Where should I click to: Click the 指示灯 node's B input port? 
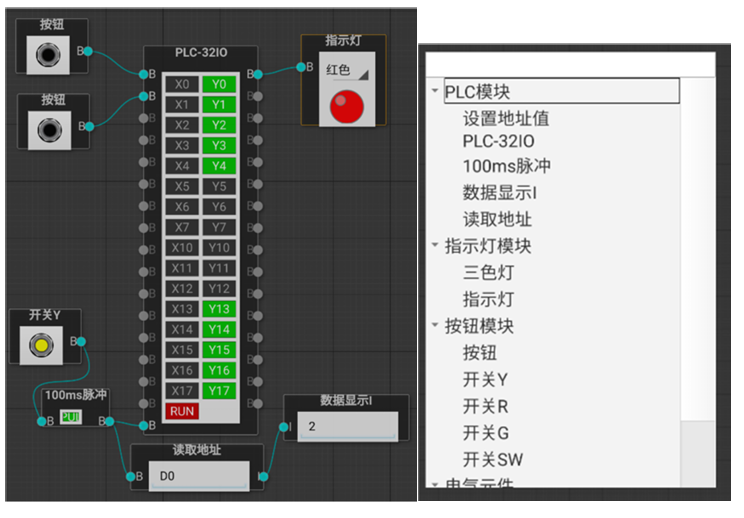pos(301,67)
